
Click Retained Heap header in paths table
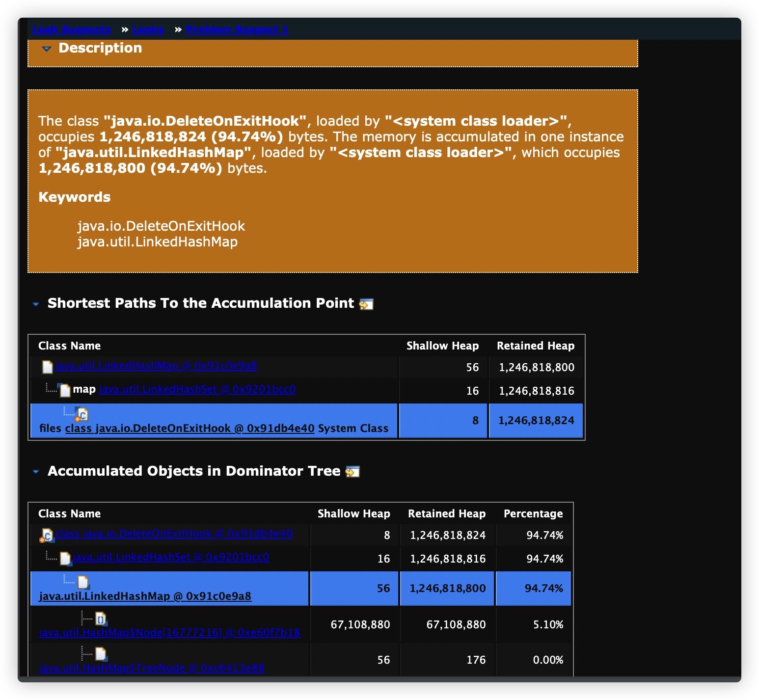pyautogui.click(x=536, y=346)
